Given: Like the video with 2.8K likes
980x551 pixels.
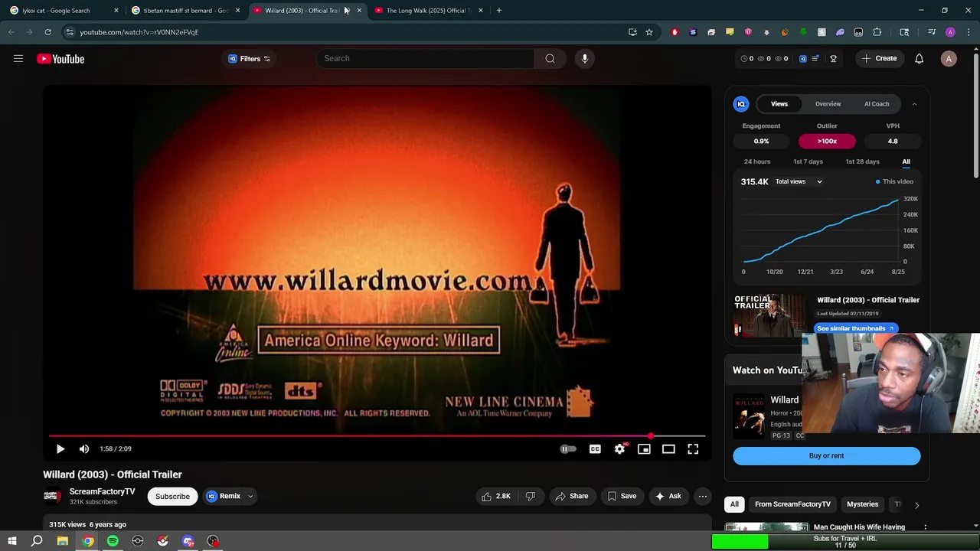Looking at the screenshot, I should tap(495, 496).
